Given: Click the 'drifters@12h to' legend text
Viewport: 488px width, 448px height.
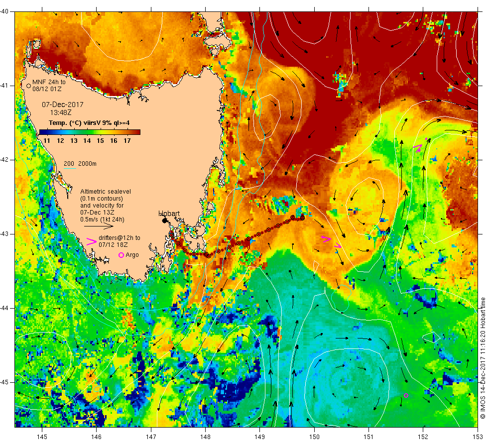Looking at the screenshot, I should [120, 238].
